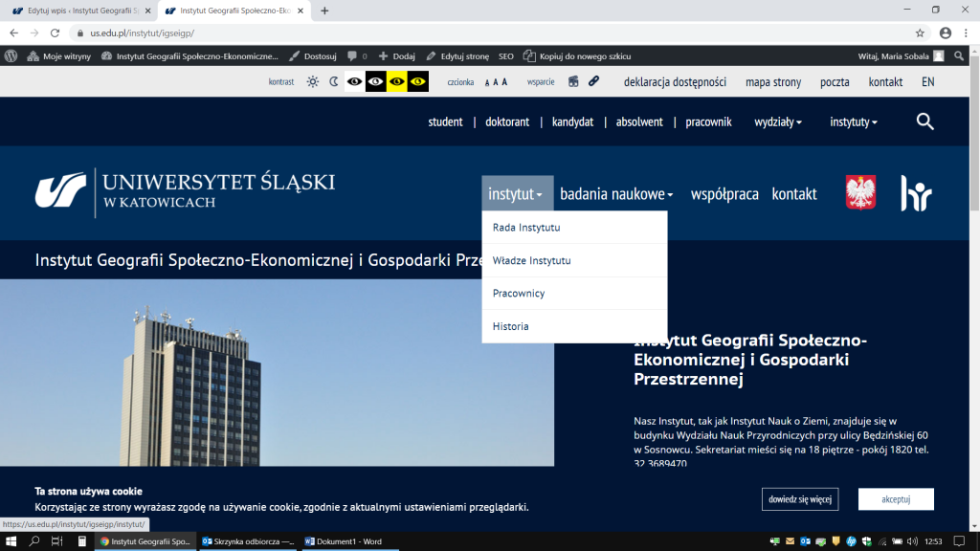Open współpraca menu item
The image size is (980, 551).
coord(724,193)
